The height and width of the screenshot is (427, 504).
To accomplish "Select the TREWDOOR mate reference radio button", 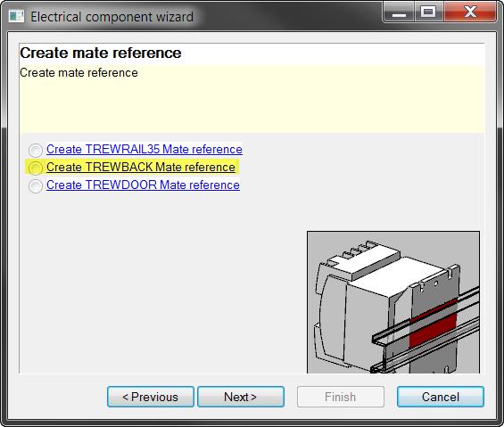I will 36,186.
